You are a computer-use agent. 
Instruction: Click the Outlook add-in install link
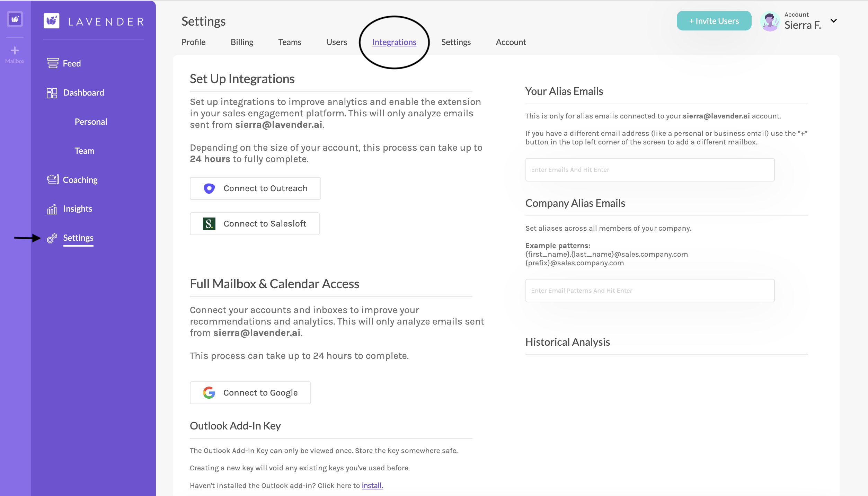(x=372, y=485)
